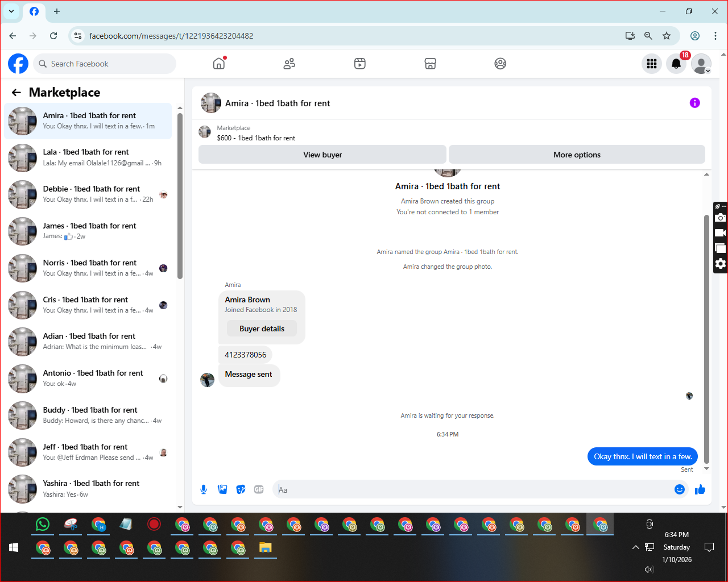This screenshot has height=582, width=728.
Task: Choose a GIF icon in composer
Action: tap(259, 489)
